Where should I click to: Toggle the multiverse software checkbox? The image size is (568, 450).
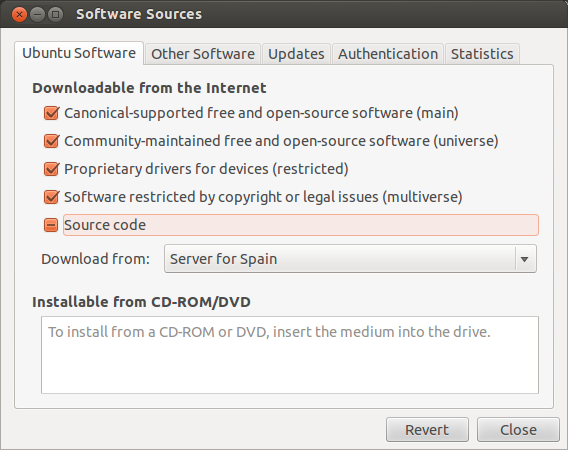coord(51,197)
